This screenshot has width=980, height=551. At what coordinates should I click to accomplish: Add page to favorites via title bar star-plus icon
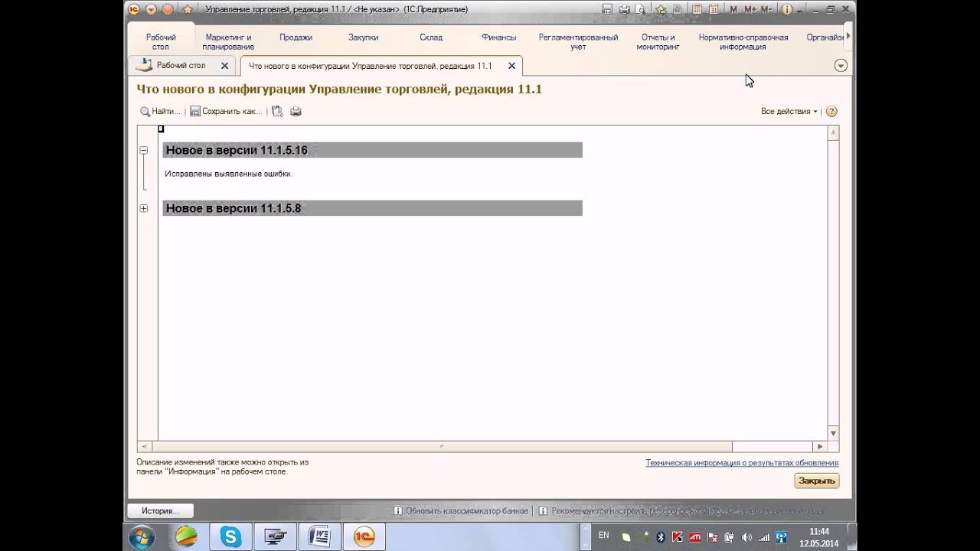(660, 9)
